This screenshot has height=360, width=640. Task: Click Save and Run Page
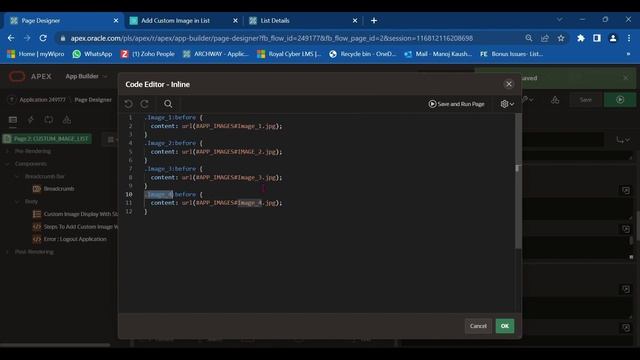456,104
